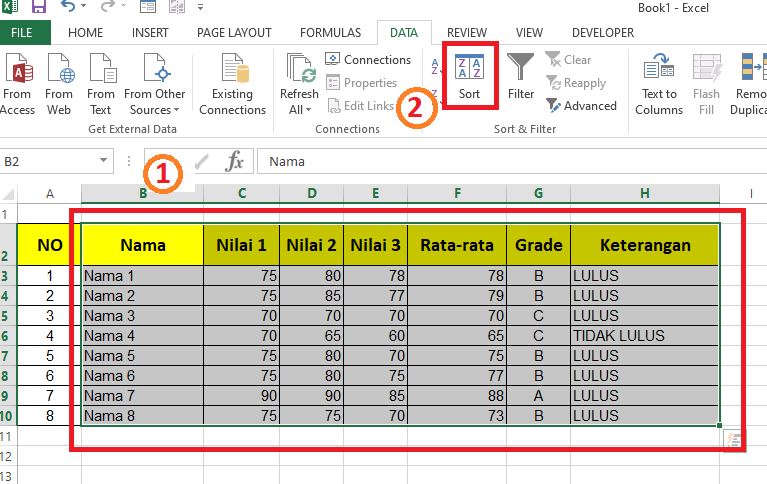Switch to the FORMULAS tab
Image resolution: width=767 pixels, height=484 pixels.
pyautogui.click(x=331, y=33)
